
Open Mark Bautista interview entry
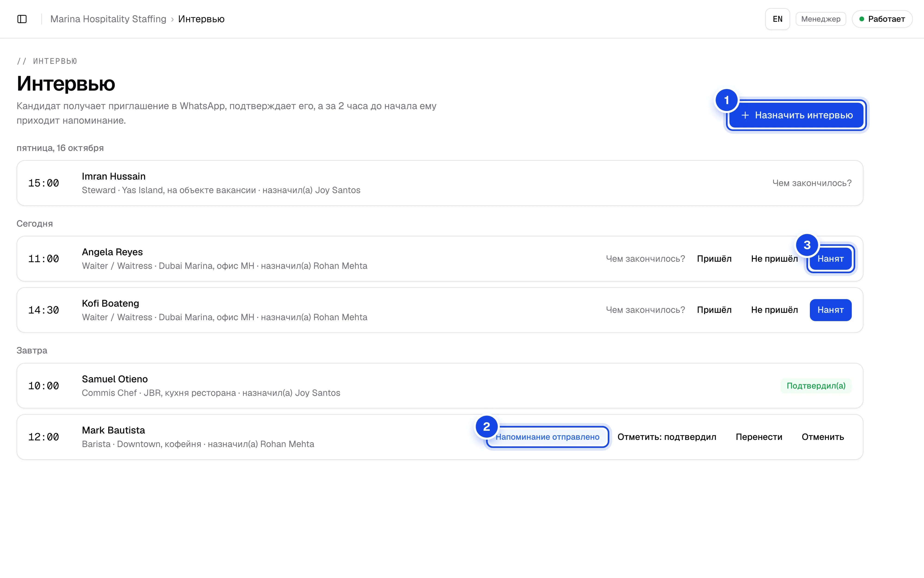tap(440, 437)
